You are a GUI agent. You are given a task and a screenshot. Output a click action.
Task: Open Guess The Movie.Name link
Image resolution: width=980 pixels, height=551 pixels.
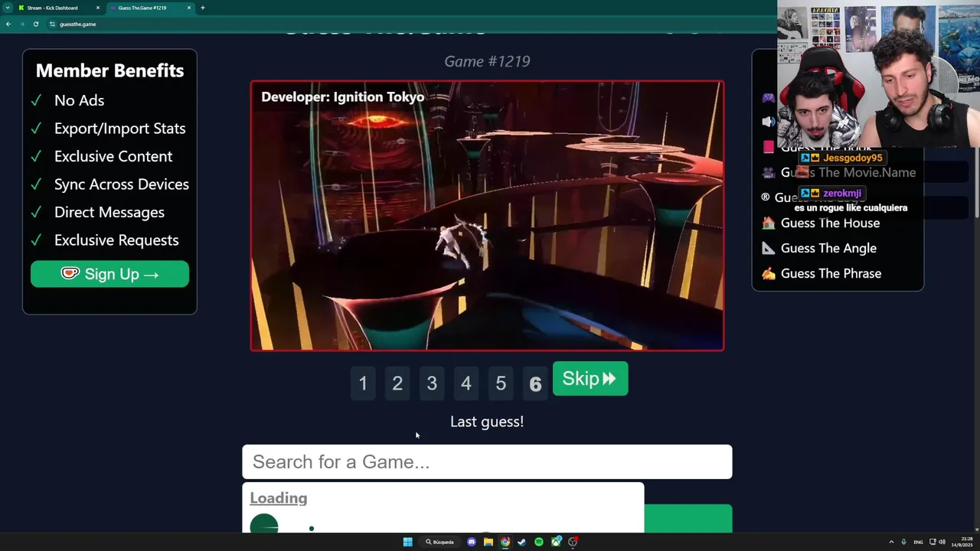tap(848, 172)
